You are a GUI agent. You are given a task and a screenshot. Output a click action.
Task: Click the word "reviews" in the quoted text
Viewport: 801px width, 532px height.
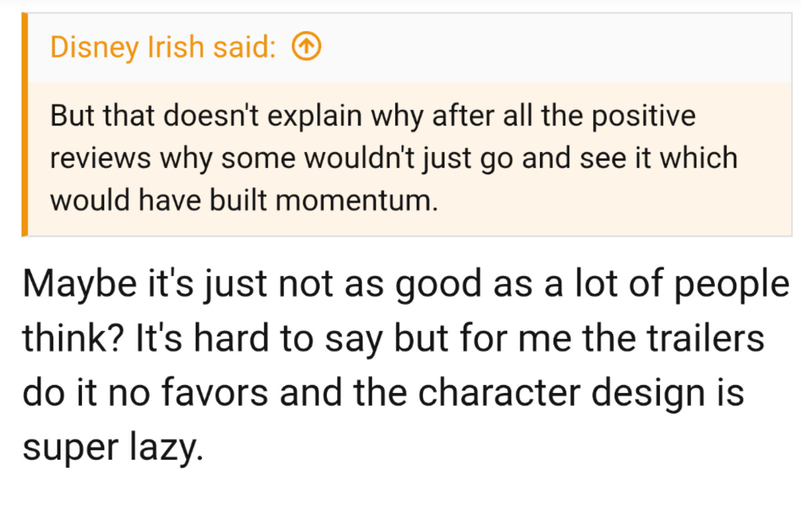click(101, 158)
